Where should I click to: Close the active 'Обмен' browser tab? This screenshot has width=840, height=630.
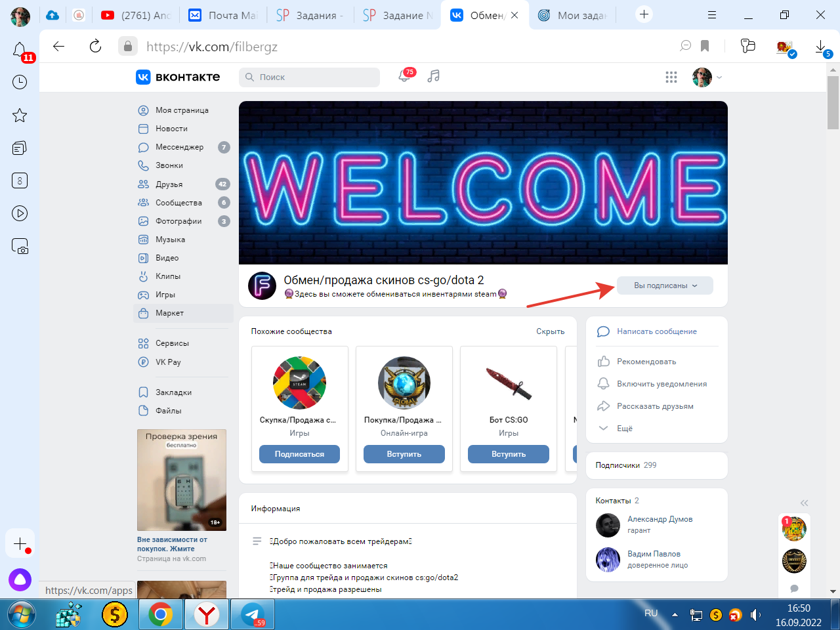pyautogui.click(x=514, y=15)
